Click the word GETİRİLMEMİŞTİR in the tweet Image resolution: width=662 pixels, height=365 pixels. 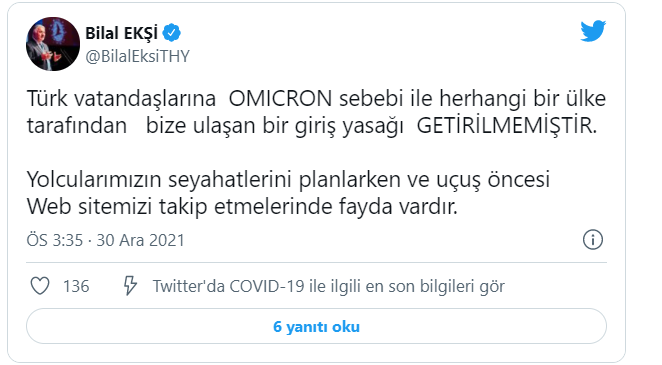click(x=507, y=125)
